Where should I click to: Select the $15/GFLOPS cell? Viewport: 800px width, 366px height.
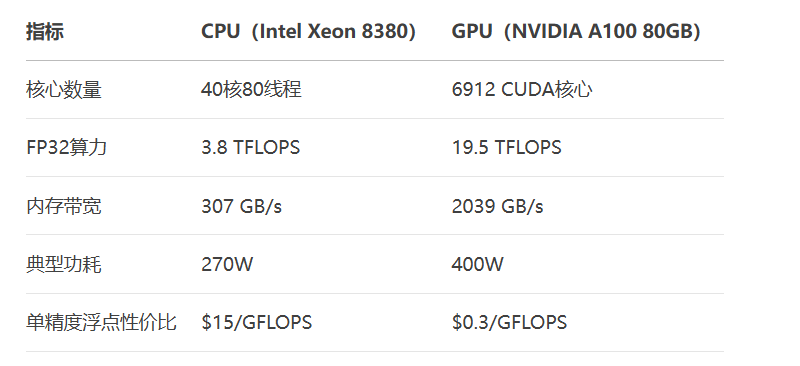tap(256, 323)
